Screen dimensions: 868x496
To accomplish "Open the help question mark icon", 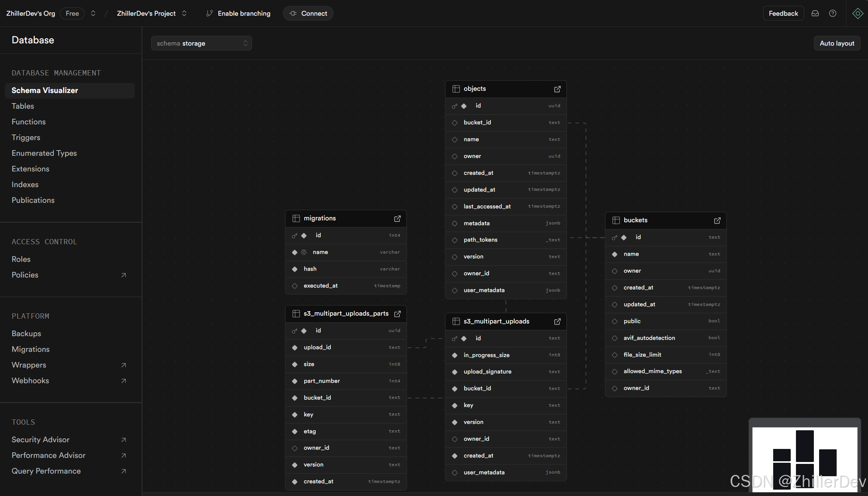I will point(833,13).
